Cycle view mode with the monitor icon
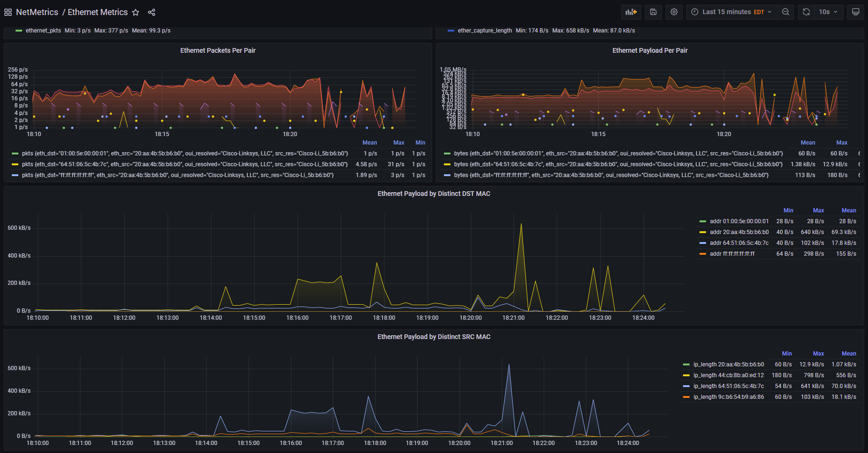 point(855,12)
